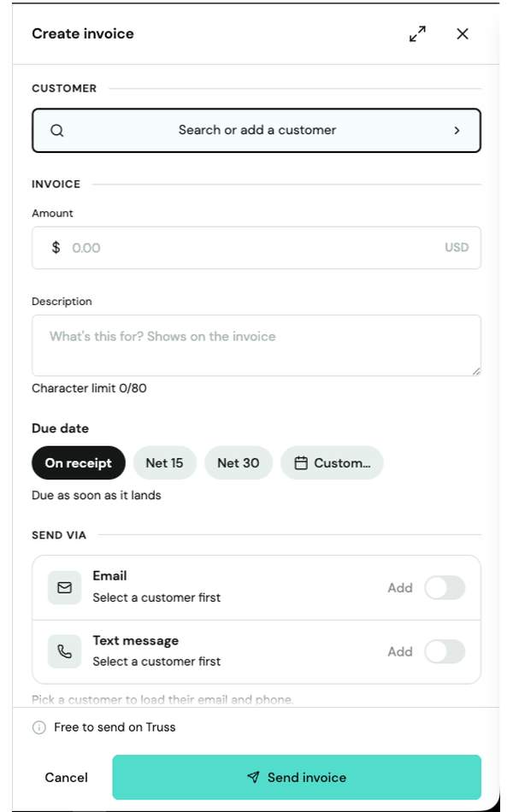Click the dollar sign in Amount field
This screenshot has height=812, width=513.
tap(56, 248)
